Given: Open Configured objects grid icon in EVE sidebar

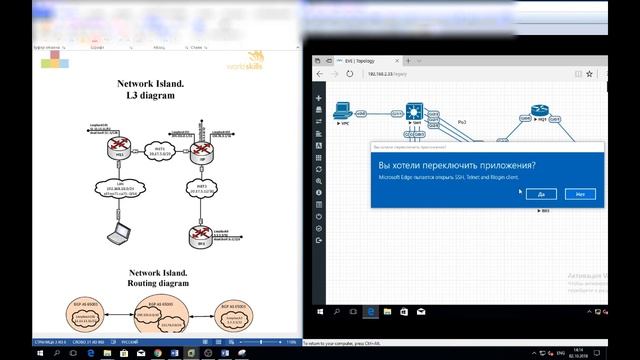Looking at the screenshot, I should coord(319,158).
